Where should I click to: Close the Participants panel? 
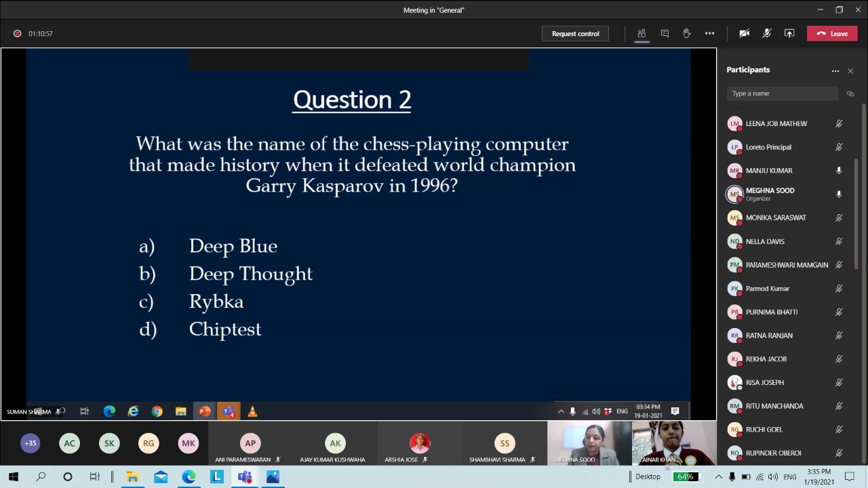850,70
